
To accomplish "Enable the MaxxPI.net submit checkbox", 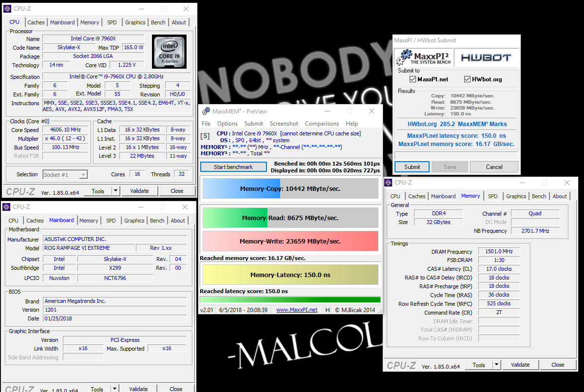I will pos(412,79).
